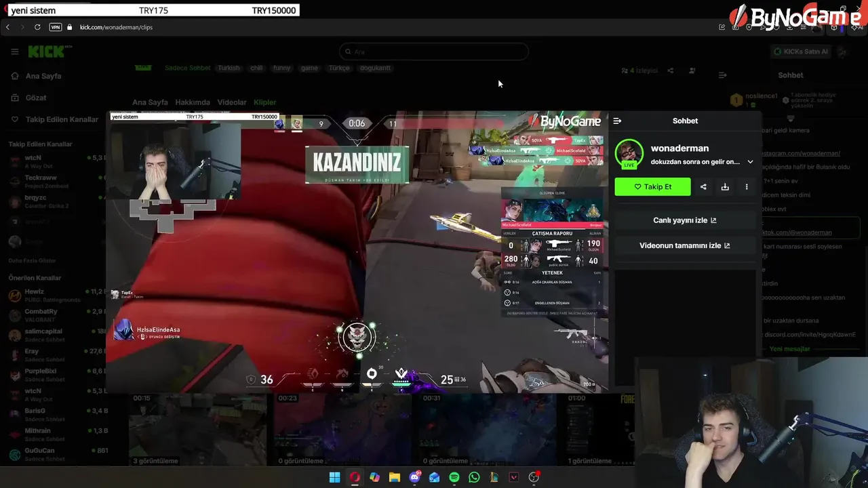868x488 pixels.
Task: Click the chill tag
Action: point(256,68)
